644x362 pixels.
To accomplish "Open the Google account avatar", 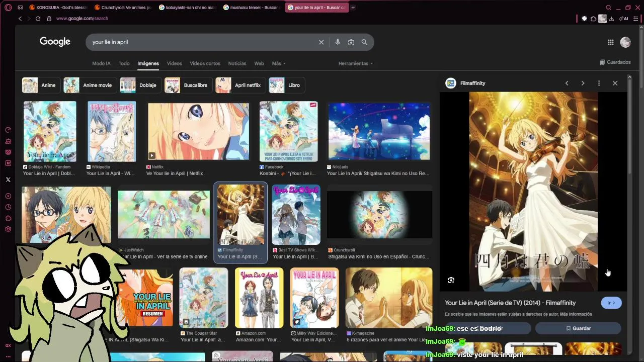I will click(x=625, y=42).
